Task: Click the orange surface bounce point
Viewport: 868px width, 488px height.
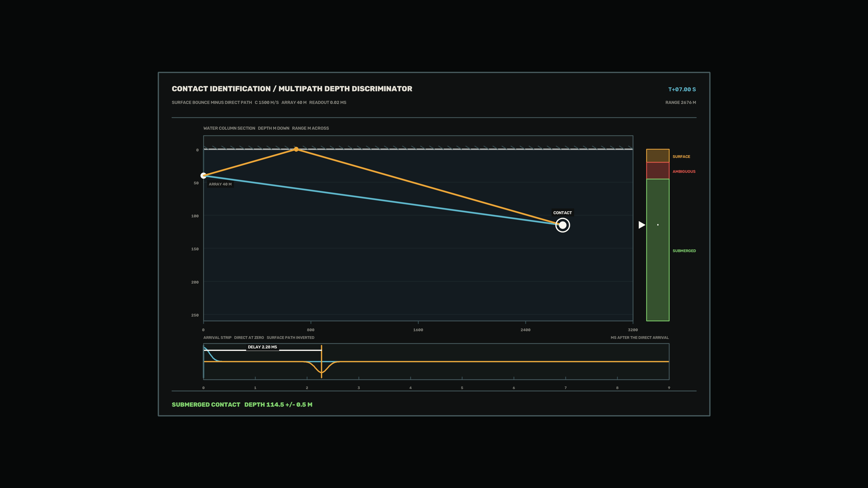Action: point(296,149)
